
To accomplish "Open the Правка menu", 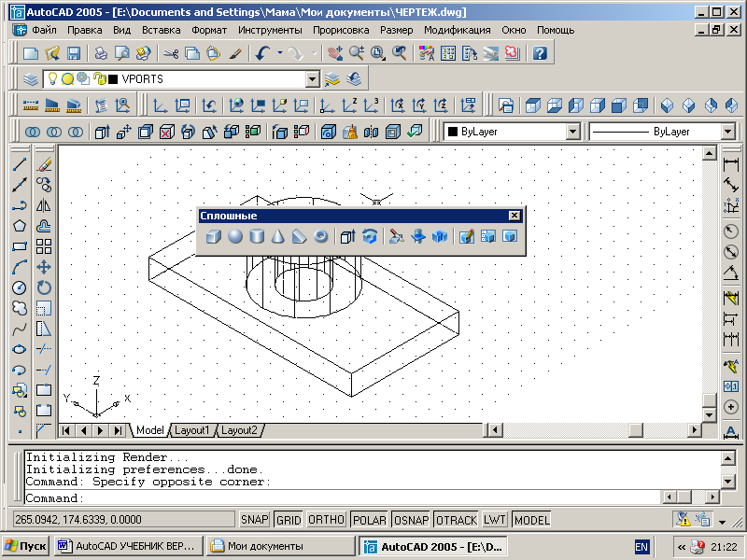I will click(x=84, y=30).
